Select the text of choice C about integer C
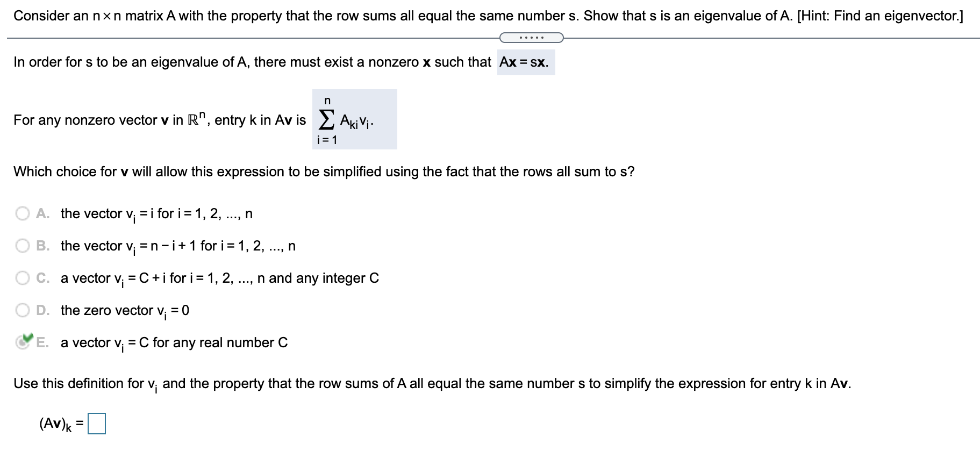Viewport: 980px width, 451px height. pyautogui.click(x=219, y=278)
